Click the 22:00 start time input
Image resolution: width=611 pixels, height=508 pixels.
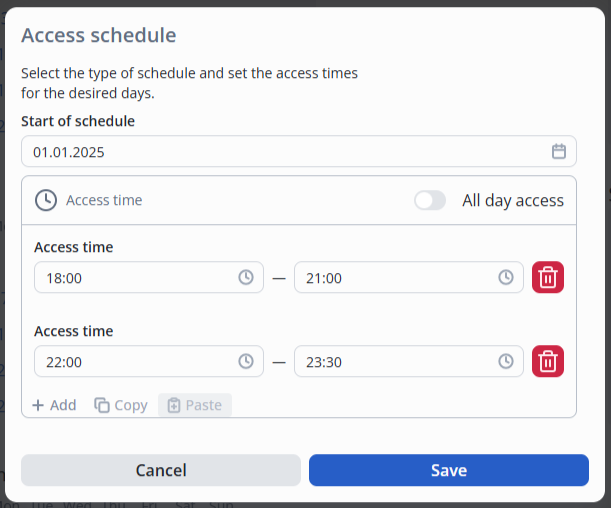click(x=130, y=362)
